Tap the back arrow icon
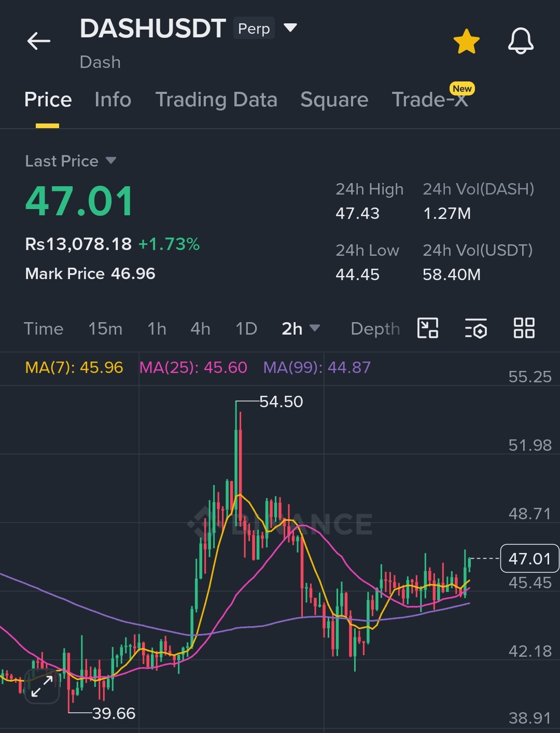Screen dimensions: 560x733 tap(39, 41)
